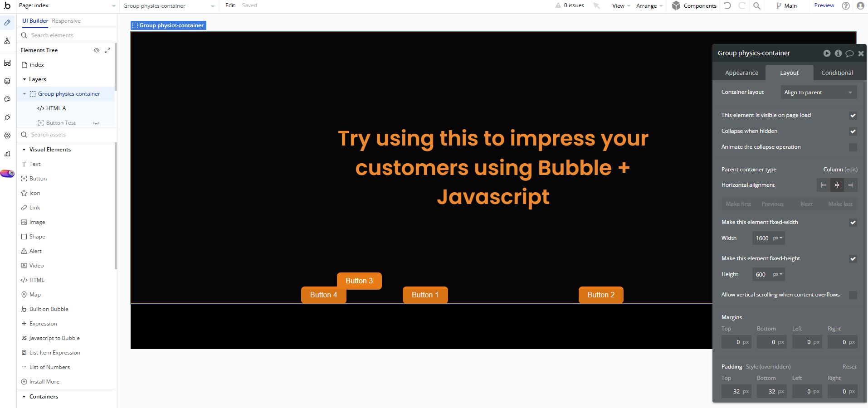Reset the padding style override
Viewport: 868px width, 408px height.
[x=849, y=367]
